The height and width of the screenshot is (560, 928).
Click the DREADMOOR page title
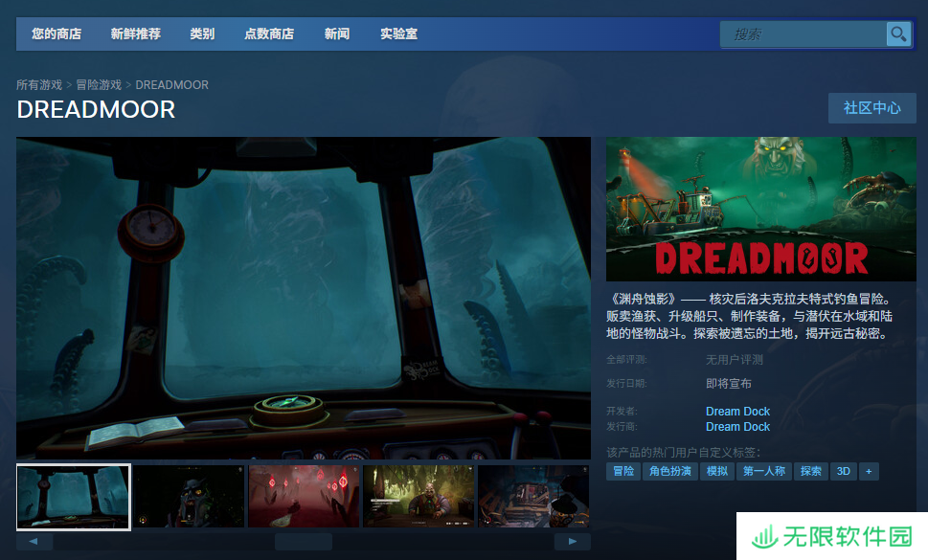[96, 109]
